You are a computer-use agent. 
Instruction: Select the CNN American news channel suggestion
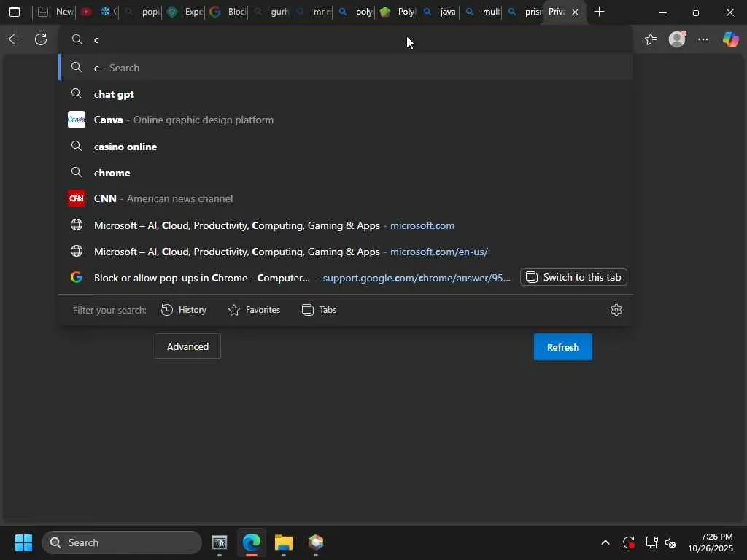[x=346, y=198]
